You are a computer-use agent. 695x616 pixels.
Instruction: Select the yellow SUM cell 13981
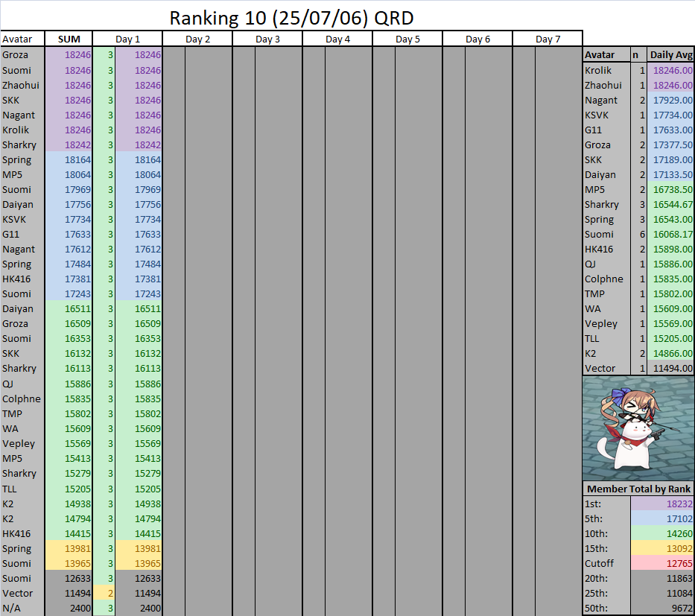69,548
